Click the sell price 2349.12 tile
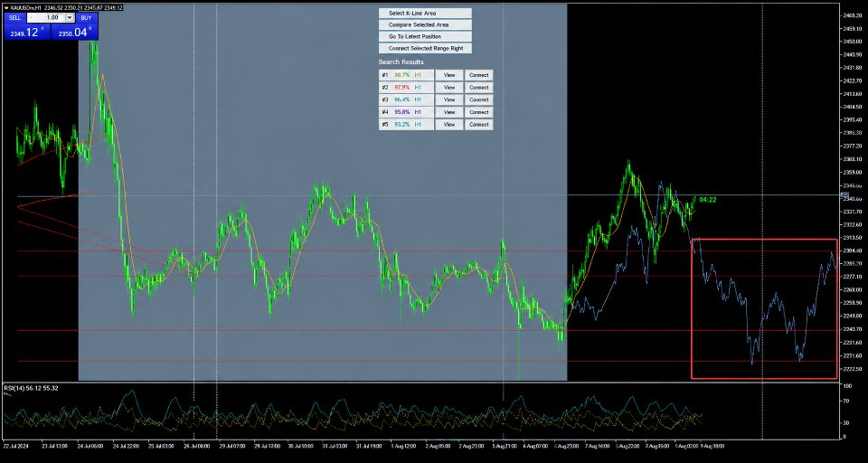 point(27,33)
